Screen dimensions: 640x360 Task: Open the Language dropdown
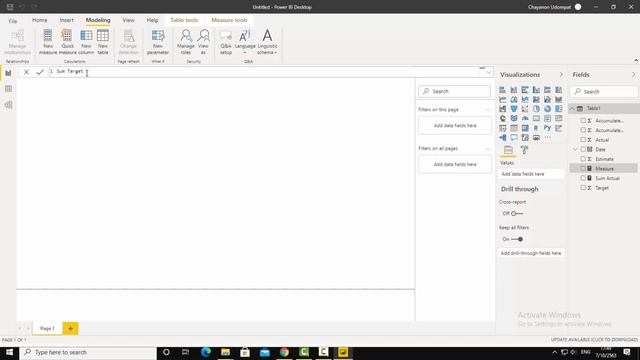[245, 42]
